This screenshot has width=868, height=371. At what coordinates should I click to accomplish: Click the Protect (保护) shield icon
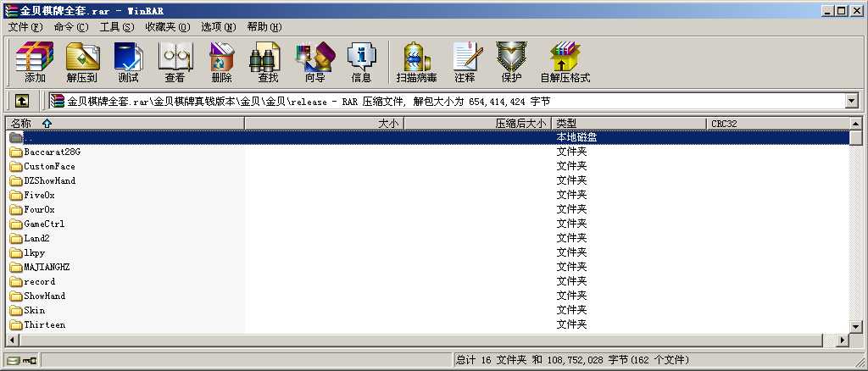coord(511,61)
